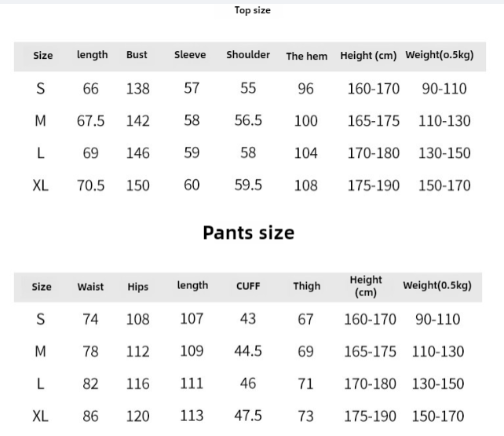Click the "Pants size" heading
The height and width of the screenshot is (436, 504).
[x=248, y=233]
